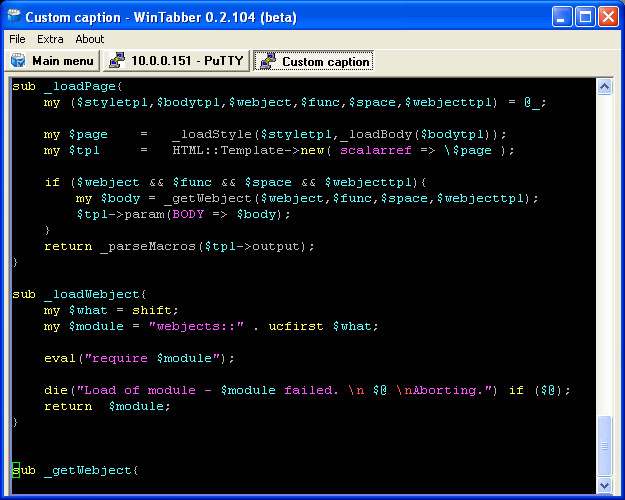Click the terminal scrollbar thumb
Viewport: 625px width, 500px height.
(604, 446)
